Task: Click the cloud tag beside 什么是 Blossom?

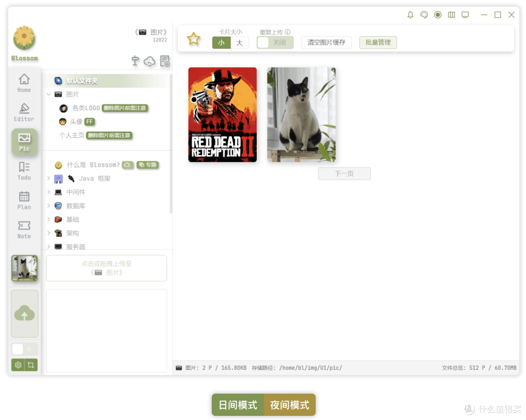Action: pyautogui.click(x=127, y=165)
